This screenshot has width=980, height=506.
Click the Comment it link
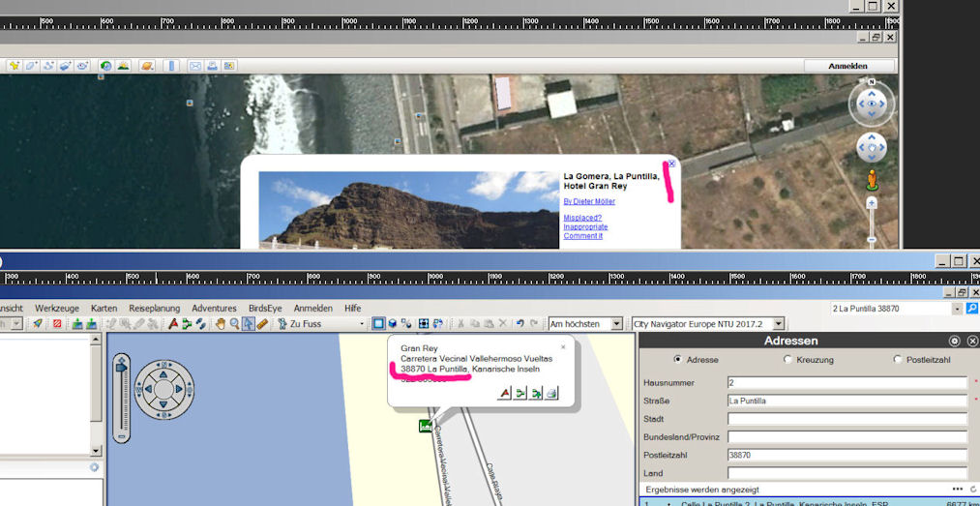(x=582, y=235)
